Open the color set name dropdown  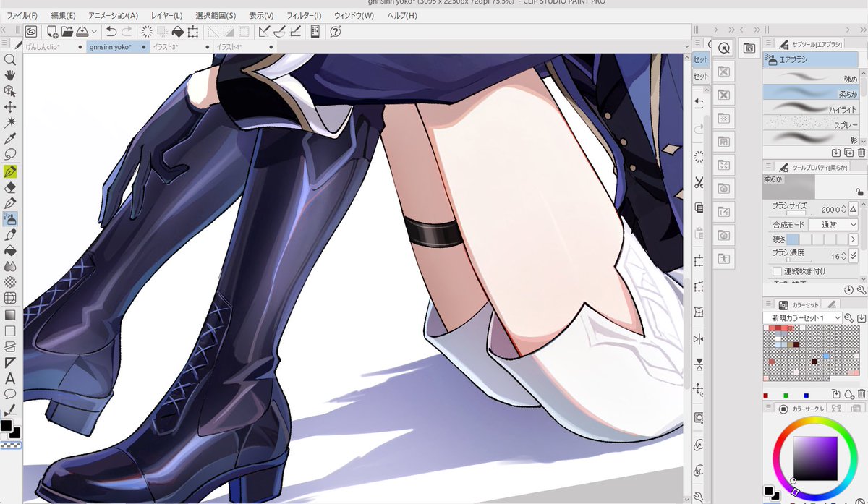[803, 318]
